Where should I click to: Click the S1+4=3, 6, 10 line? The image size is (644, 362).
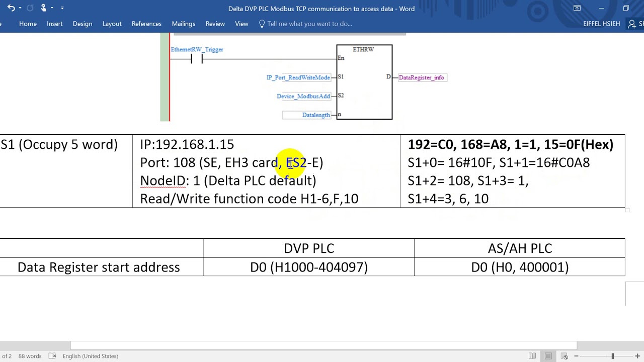click(x=448, y=199)
